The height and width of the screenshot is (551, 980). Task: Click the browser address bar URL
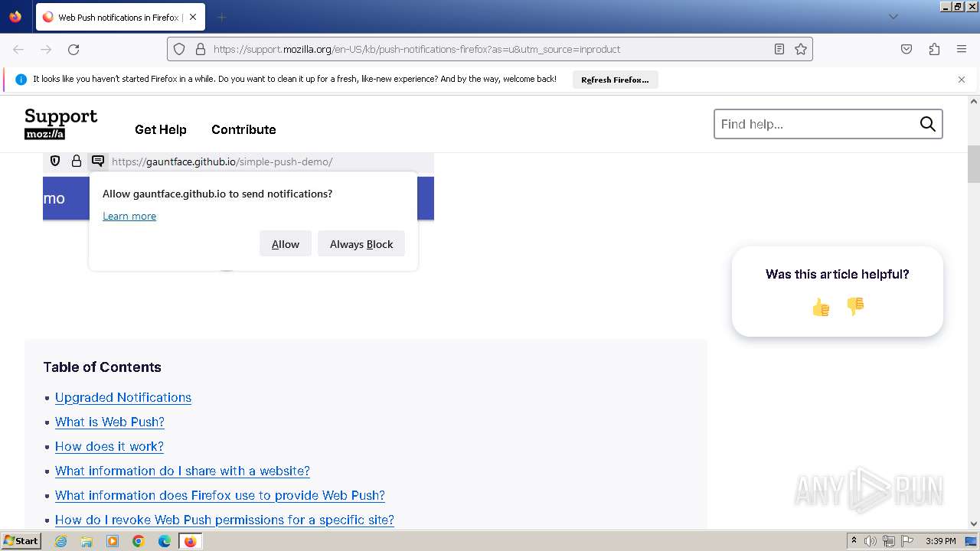point(490,49)
